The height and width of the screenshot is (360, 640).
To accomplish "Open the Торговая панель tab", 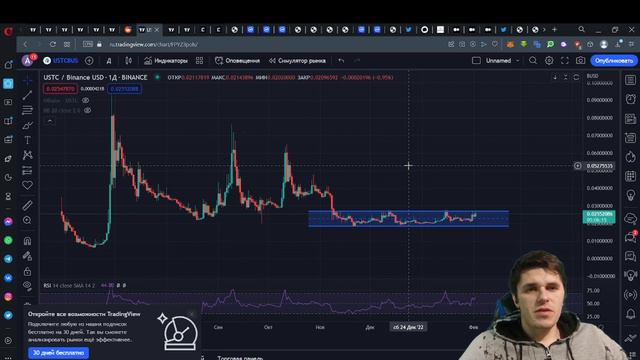I will click(x=240, y=358).
